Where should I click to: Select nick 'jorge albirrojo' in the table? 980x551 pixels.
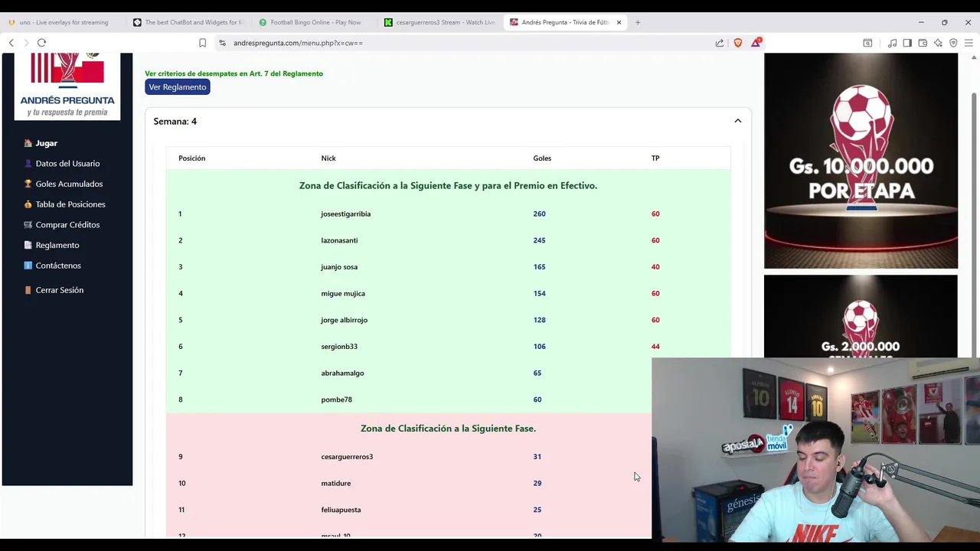[344, 320]
